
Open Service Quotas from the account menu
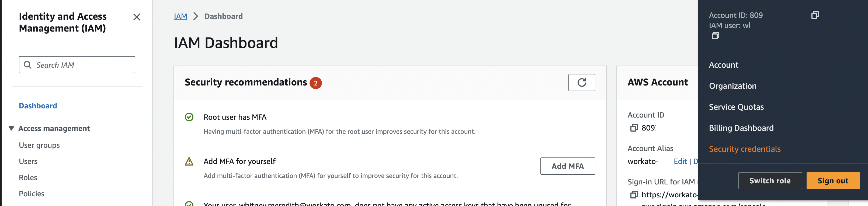click(x=737, y=107)
